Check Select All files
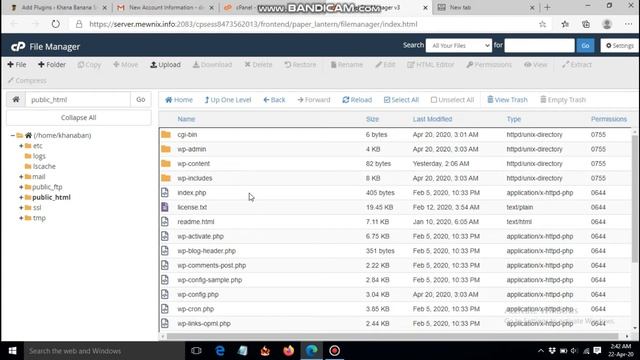This screenshot has width=640, height=360. tap(401, 100)
